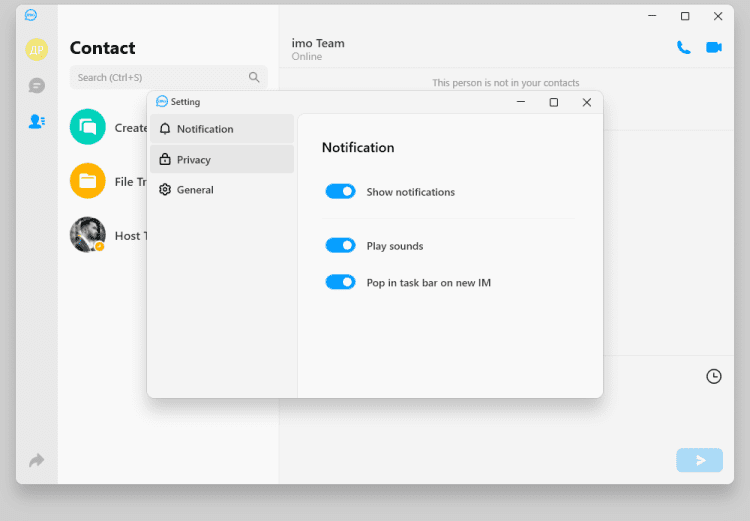
Task: Click the 'Play sounds' label text
Action: coord(395,246)
